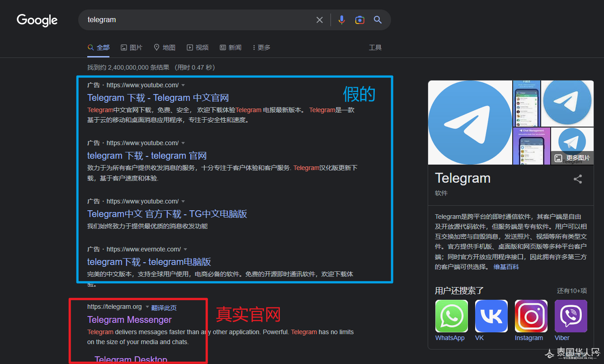The image size is (604, 364).
Task: Switch to the 新闻 news tab
Action: click(231, 47)
